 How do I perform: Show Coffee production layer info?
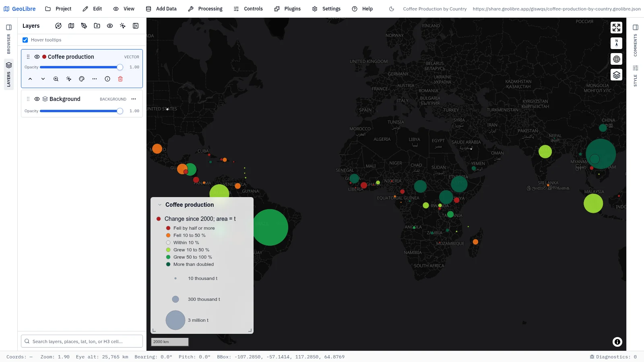tap(107, 79)
